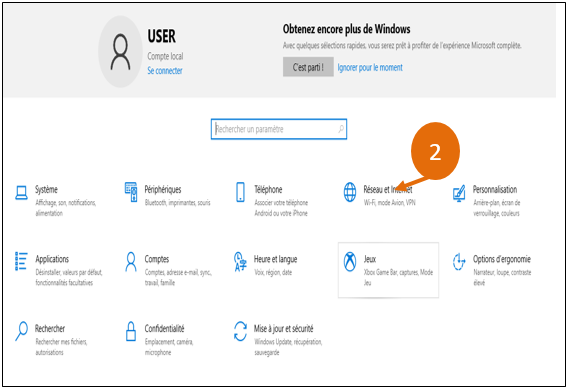The width and height of the screenshot is (568, 391).
Task: Follow the Ignorer pour le moment link
Action: (370, 67)
